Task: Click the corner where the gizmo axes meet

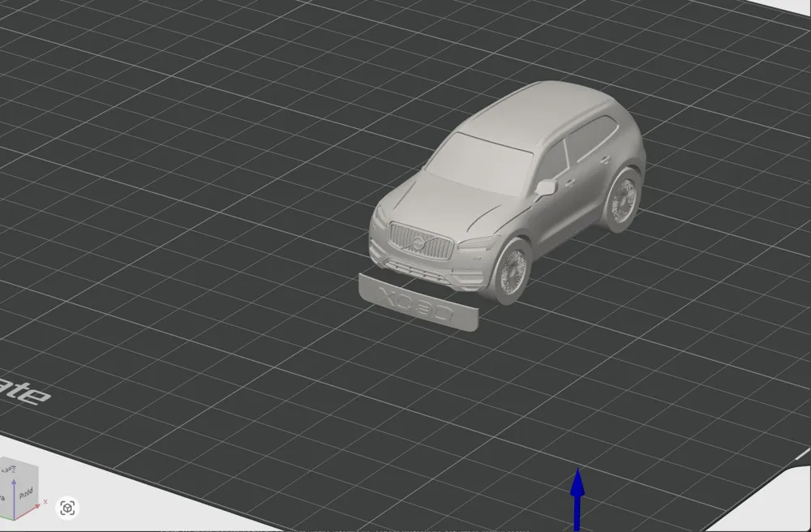Action: 15,519
